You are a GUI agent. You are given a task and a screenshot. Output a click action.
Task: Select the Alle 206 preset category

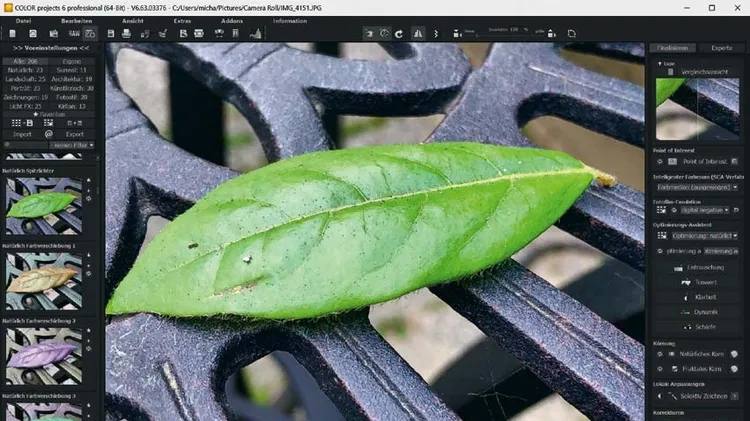click(25, 61)
